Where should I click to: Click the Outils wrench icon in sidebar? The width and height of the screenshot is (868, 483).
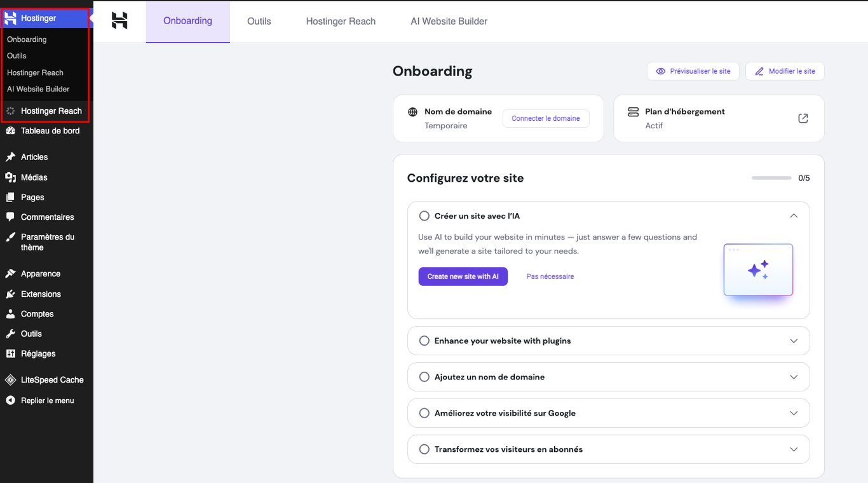[10, 334]
